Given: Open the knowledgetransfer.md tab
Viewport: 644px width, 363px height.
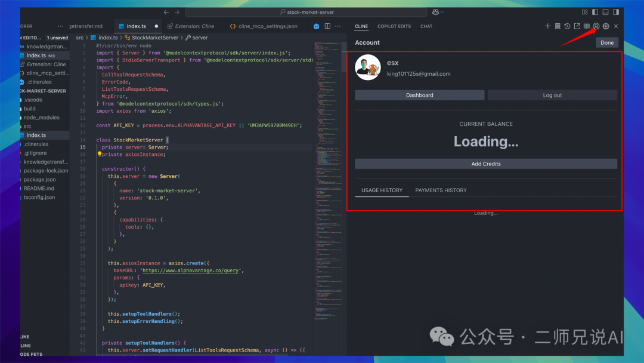Looking at the screenshot, I should pyautogui.click(x=86, y=26).
